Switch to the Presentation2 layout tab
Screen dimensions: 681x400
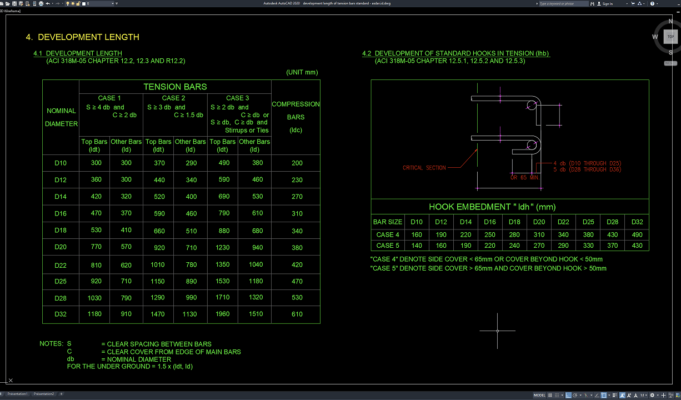tap(44, 393)
